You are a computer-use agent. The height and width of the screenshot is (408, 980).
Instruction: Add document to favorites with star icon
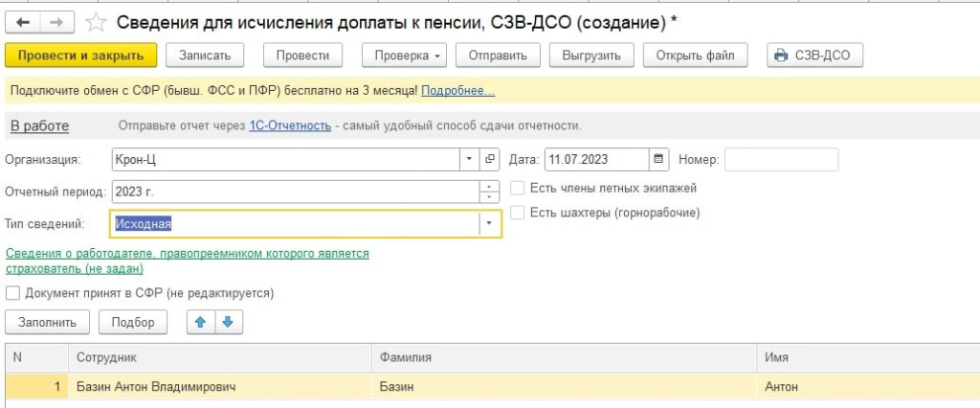point(96,21)
